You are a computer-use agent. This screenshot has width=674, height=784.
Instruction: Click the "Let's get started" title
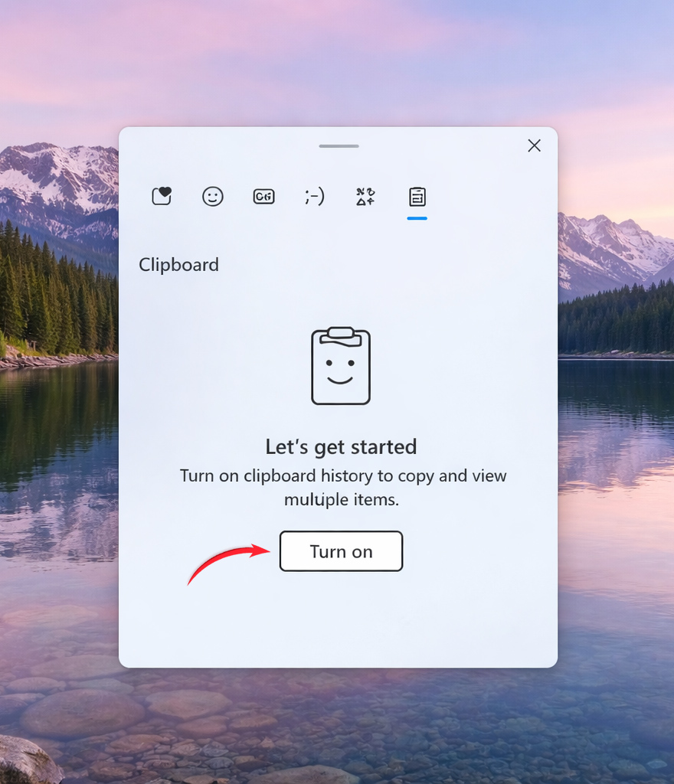point(341,446)
